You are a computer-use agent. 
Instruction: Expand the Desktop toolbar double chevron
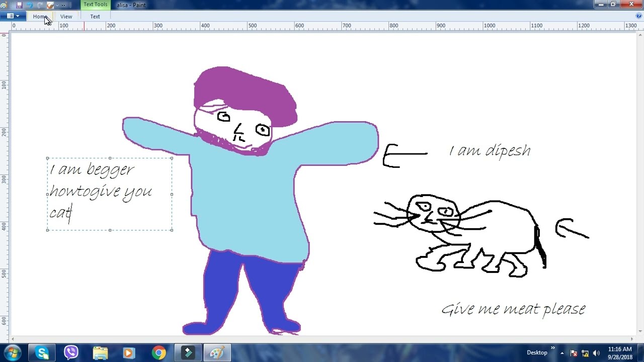(x=553, y=348)
